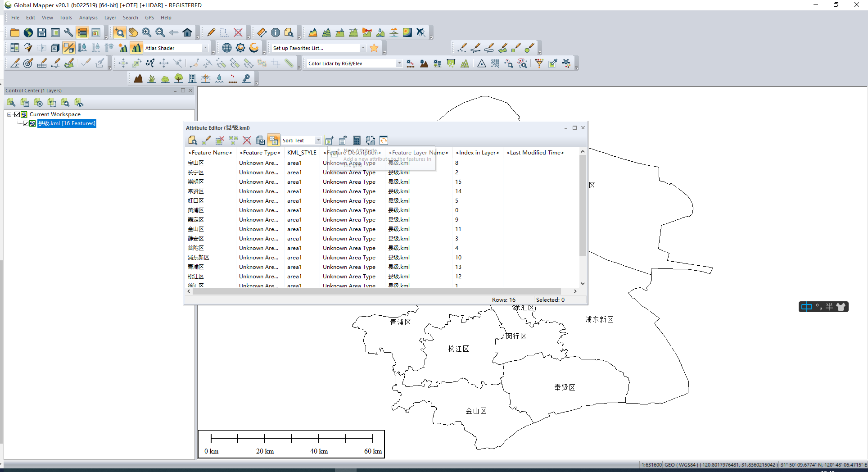Open the Sort: Text dropdown
The height and width of the screenshot is (472, 868).
coord(318,140)
